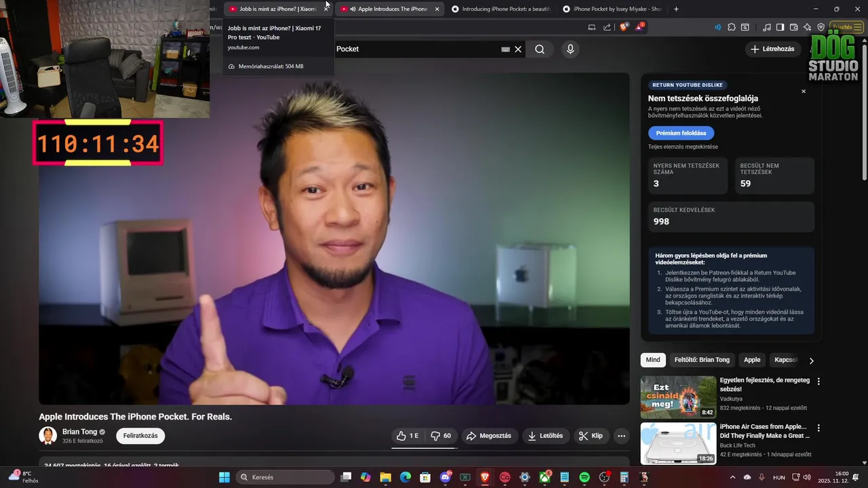This screenshot has width=868, height=488.
Task: Open Spotify from the taskbar
Action: [585, 477]
